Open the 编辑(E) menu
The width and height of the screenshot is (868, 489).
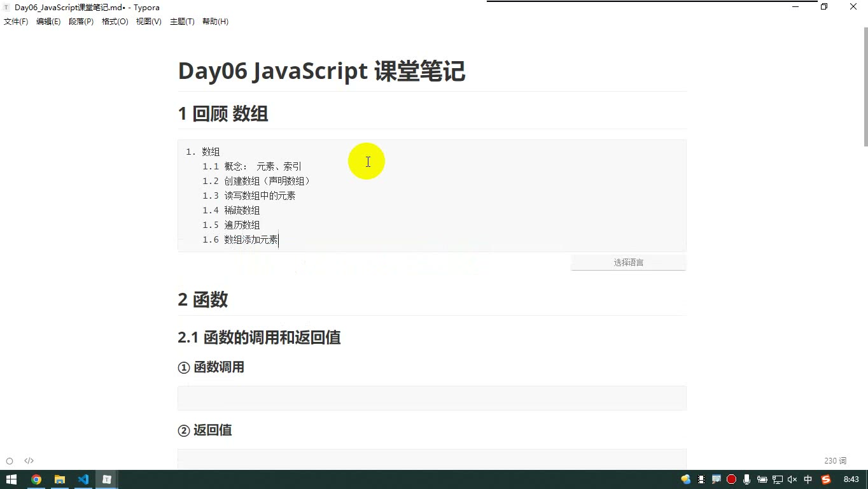click(x=48, y=22)
